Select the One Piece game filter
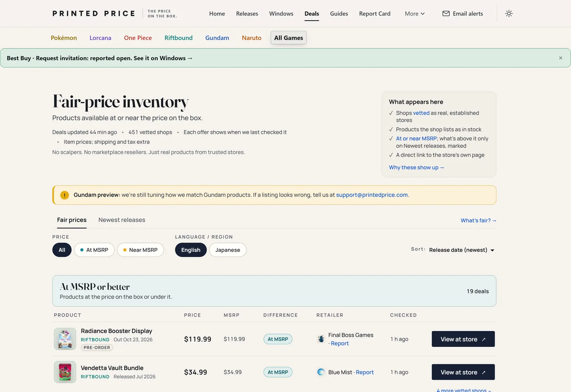This screenshot has height=392, width=571. [138, 38]
